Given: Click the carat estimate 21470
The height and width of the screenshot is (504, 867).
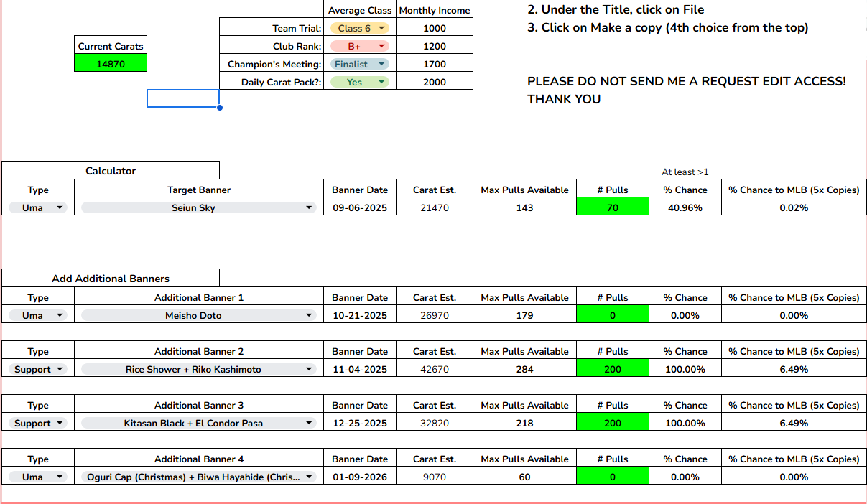Looking at the screenshot, I should (435, 207).
